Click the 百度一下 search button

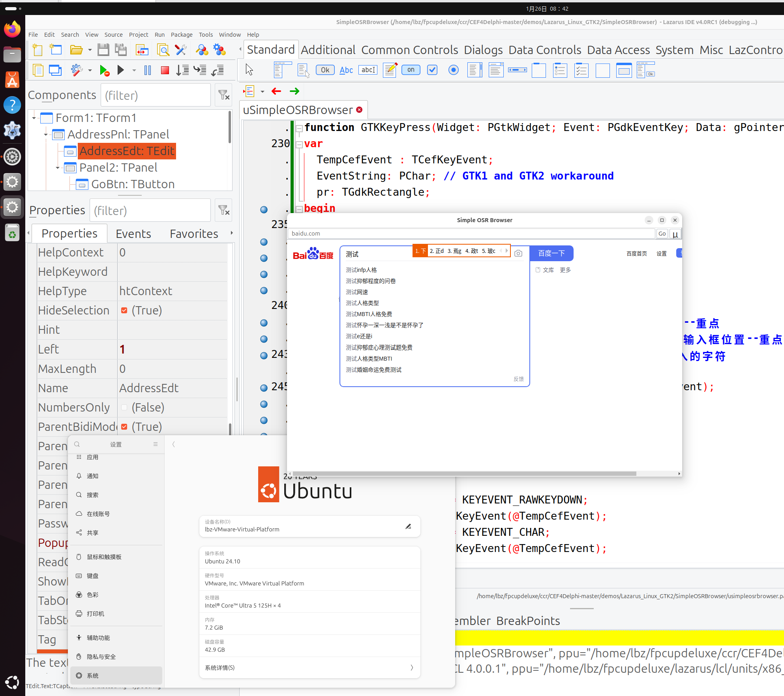coord(551,253)
